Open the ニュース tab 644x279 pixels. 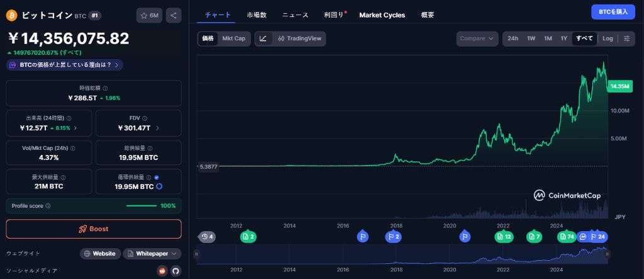tap(295, 15)
